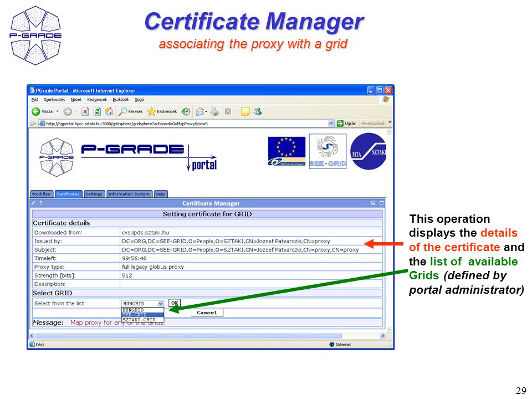Click the vertical scrollbar down arrow

point(390,330)
